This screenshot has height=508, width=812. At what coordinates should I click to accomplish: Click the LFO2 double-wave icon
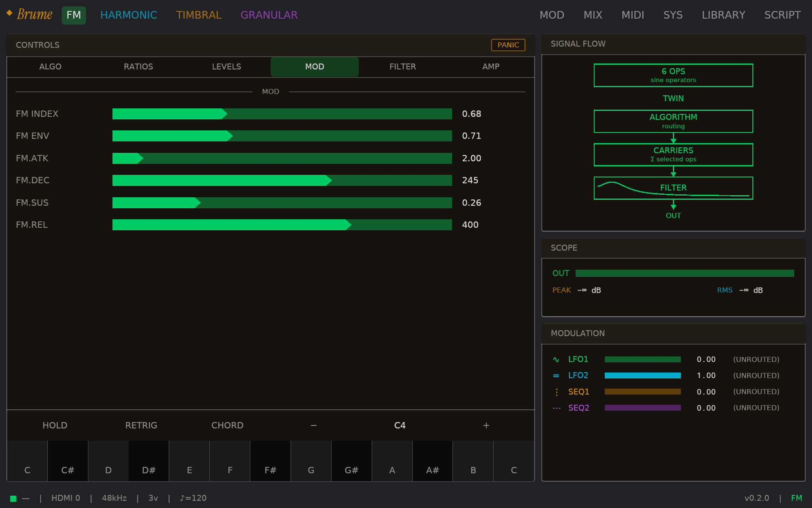coord(556,375)
